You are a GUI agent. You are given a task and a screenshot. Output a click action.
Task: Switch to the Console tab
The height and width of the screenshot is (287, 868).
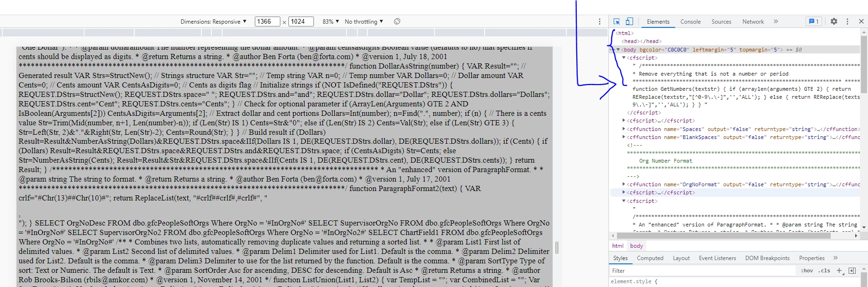click(x=690, y=22)
